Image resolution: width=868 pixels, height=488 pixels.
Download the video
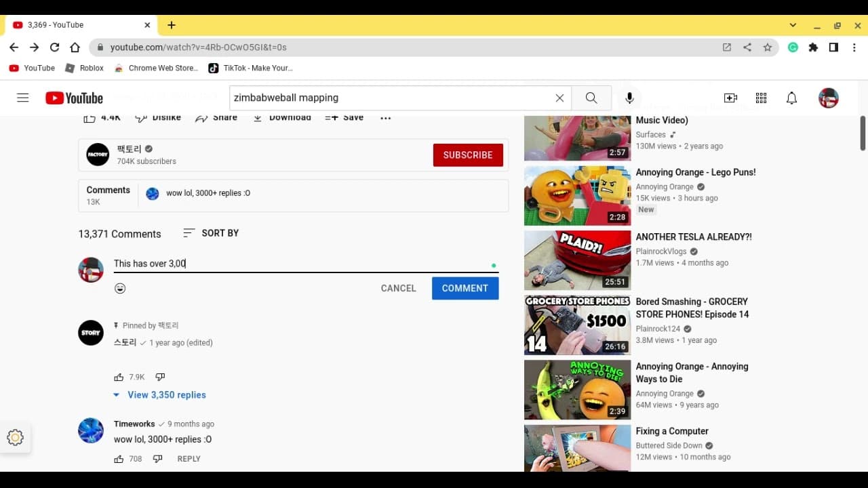pos(282,118)
